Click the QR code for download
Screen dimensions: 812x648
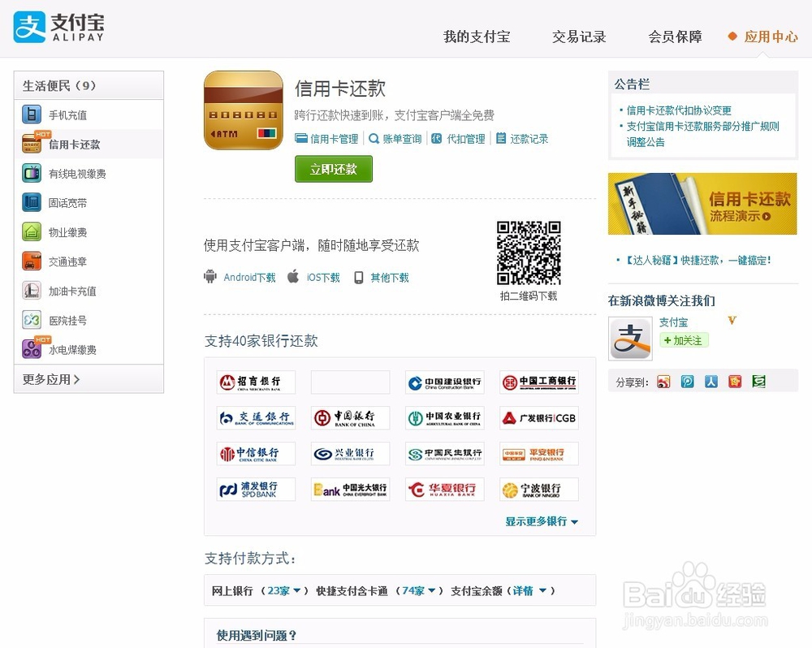coord(529,253)
